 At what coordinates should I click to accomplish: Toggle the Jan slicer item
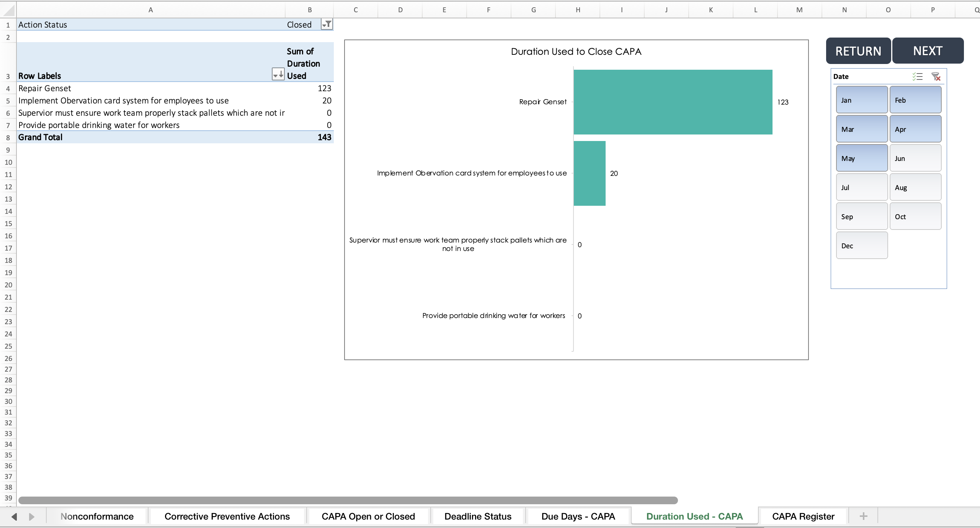coord(862,100)
